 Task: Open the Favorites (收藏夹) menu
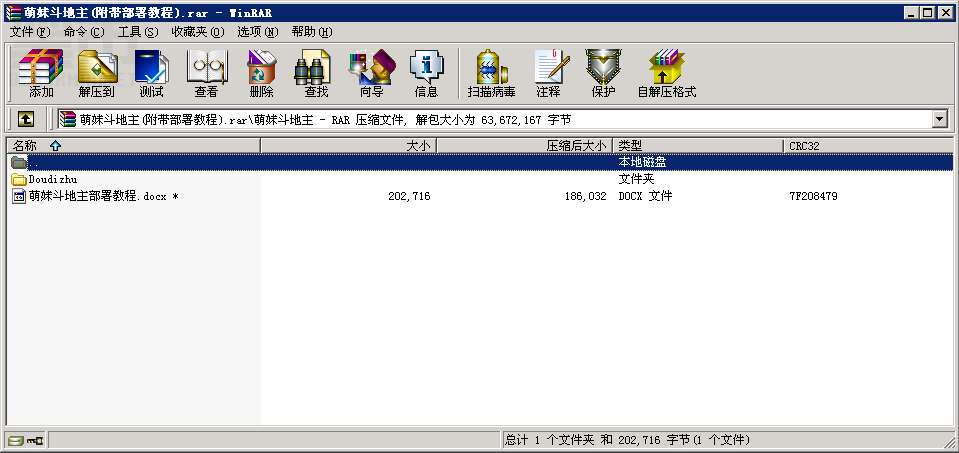click(198, 32)
